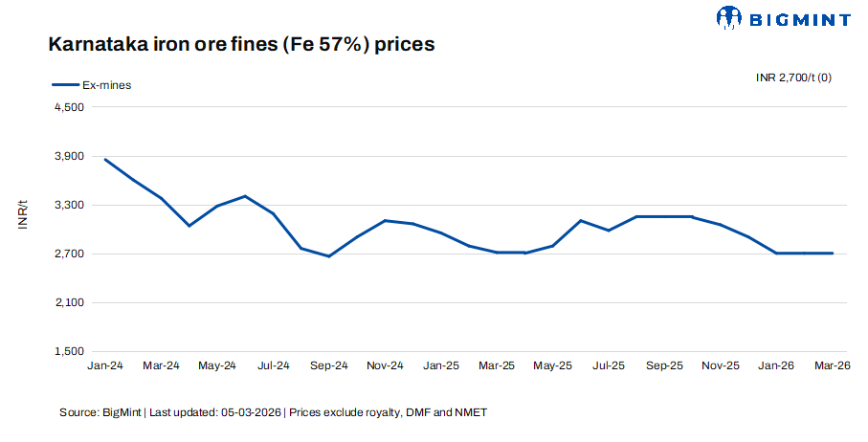Click the price line's starting point at Jan-24

point(105,160)
